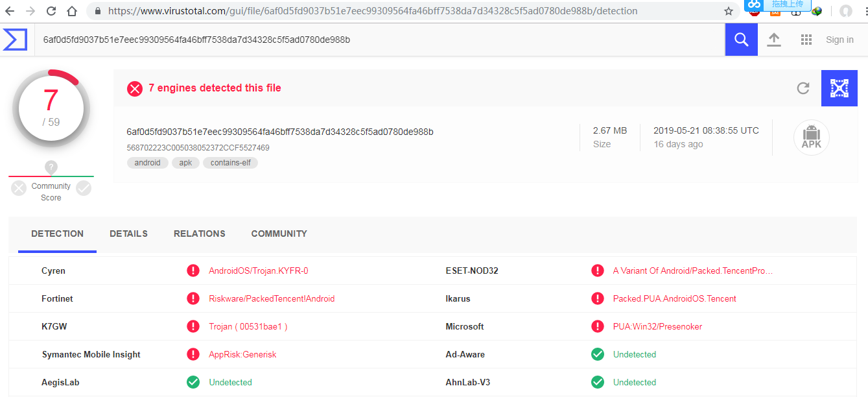Click K7GW's red alert icon
Image resolution: width=868 pixels, height=397 pixels.
pos(193,326)
